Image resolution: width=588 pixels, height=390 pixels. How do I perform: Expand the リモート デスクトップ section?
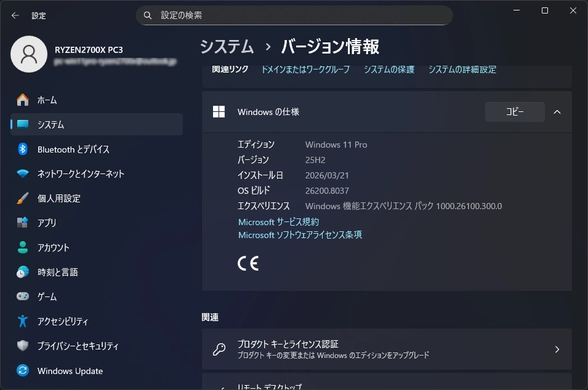[386, 386]
